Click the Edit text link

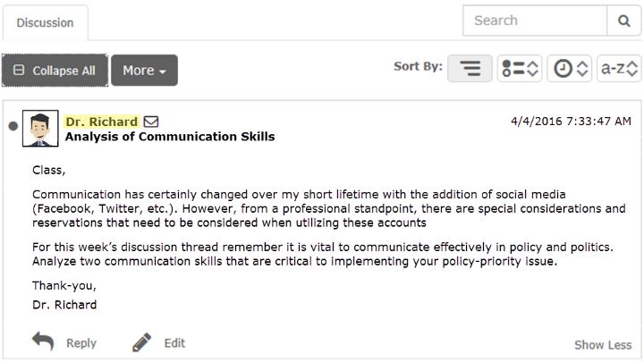[x=174, y=342]
